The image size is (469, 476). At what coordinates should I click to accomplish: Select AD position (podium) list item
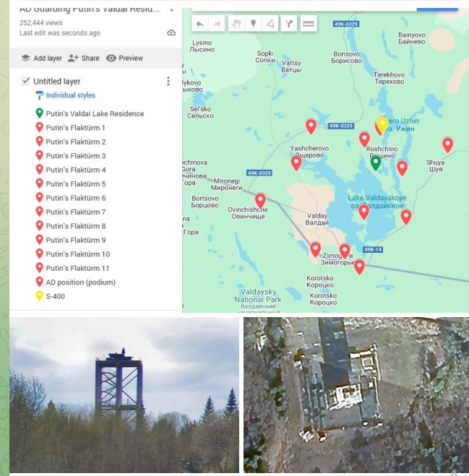tap(80, 282)
